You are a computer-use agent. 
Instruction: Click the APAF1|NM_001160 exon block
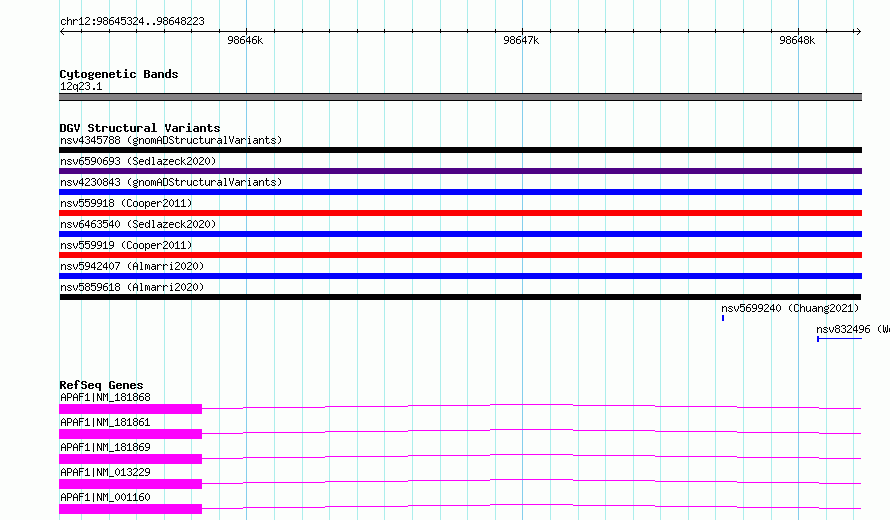point(131,509)
